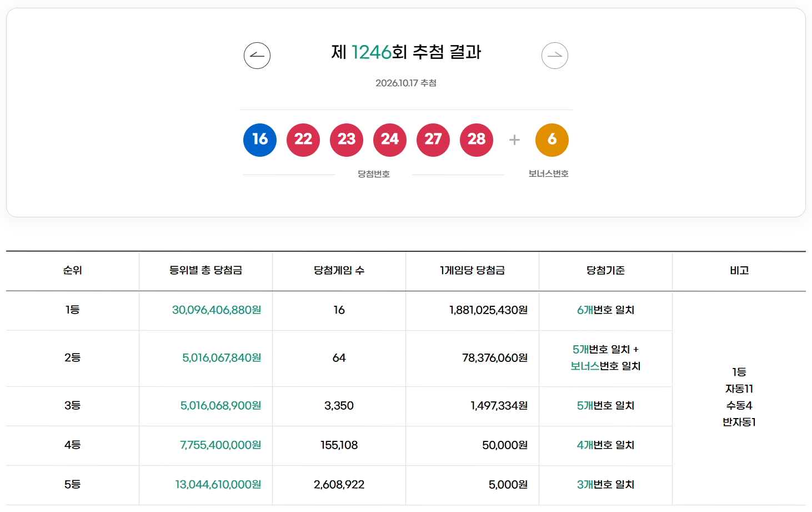Click the plus sign before bonus ball

[x=514, y=140]
